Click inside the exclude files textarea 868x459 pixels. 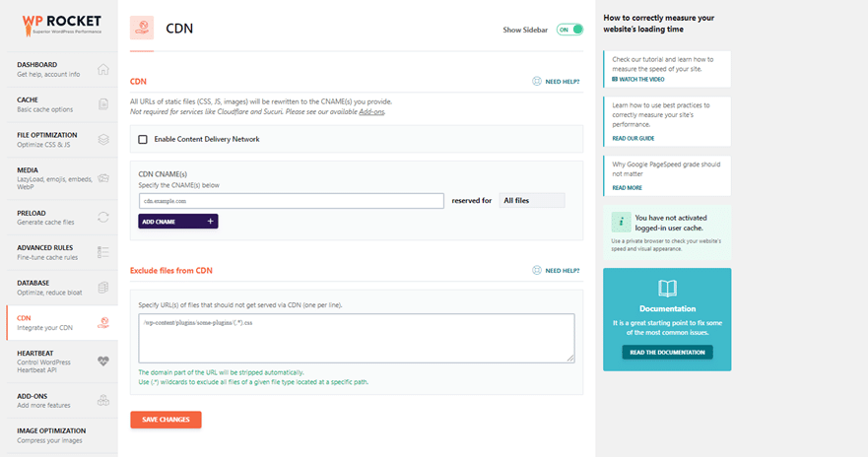point(356,338)
